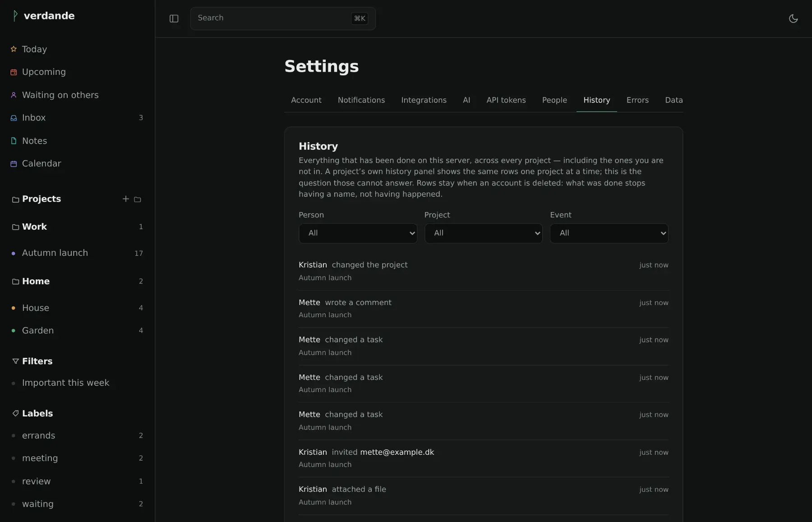Open the People settings tab

click(x=554, y=100)
